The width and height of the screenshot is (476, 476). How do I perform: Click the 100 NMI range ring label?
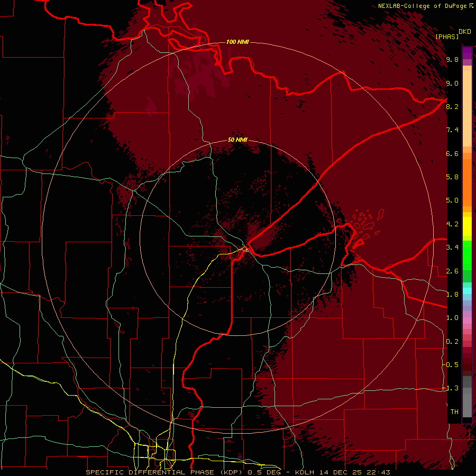click(237, 42)
